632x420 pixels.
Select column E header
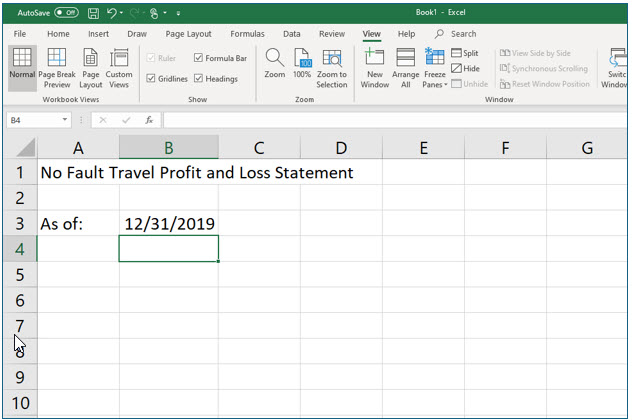[x=424, y=148]
